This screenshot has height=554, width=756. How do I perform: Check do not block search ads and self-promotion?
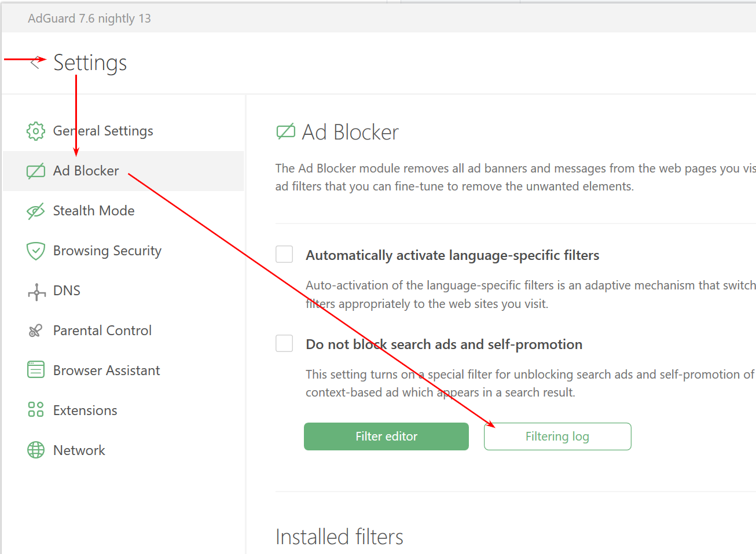click(x=284, y=343)
